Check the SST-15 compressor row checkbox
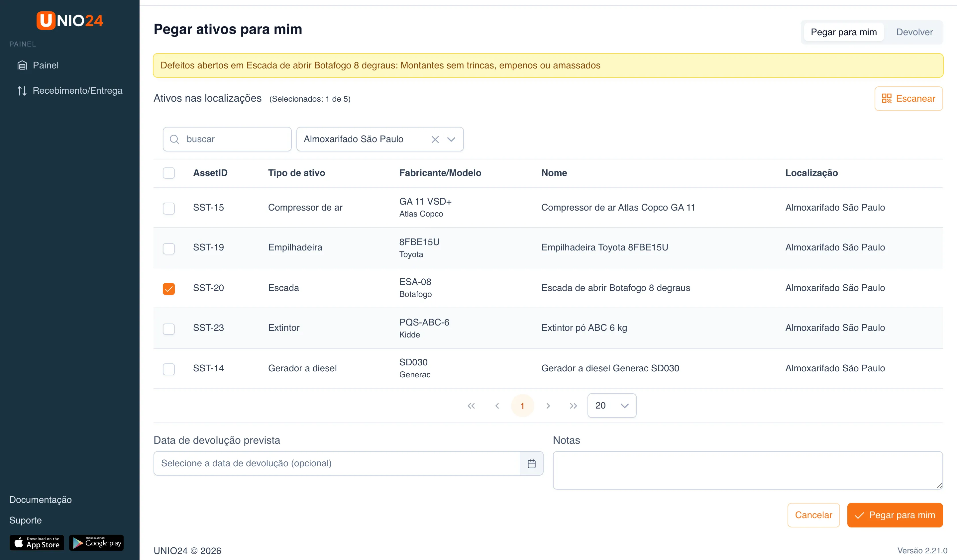Viewport: 957px width, 560px height. [x=168, y=208]
